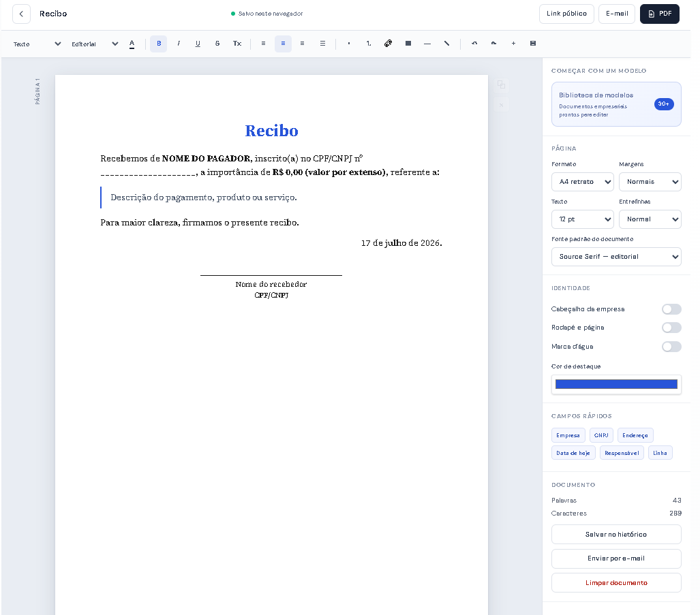This screenshot has height=615, width=700.
Task: Justify the text
Action: (322, 44)
